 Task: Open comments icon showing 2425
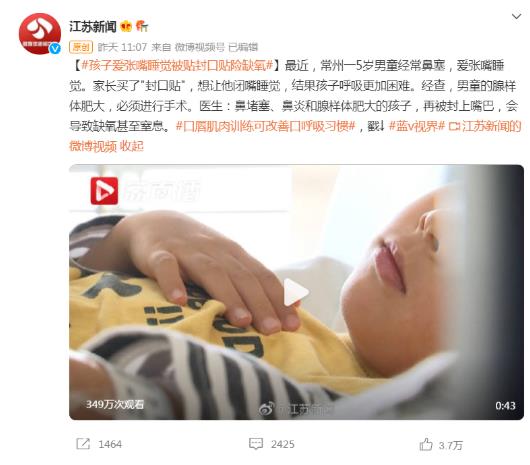pyautogui.click(x=271, y=444)
